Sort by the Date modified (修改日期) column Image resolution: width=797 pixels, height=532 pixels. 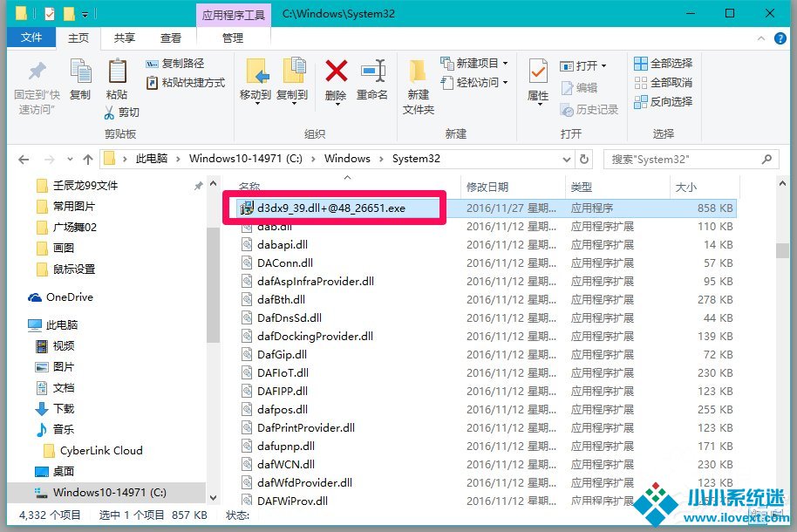click(x=513, y=188)
